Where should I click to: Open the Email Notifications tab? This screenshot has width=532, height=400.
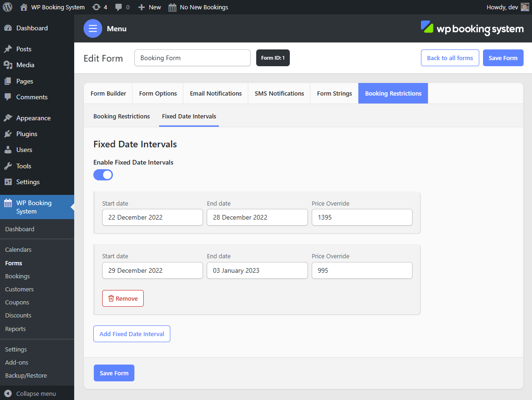pyautogui.click(x=216, y=93)
